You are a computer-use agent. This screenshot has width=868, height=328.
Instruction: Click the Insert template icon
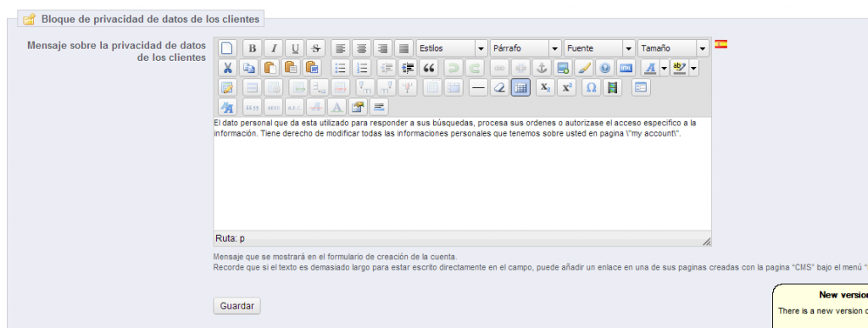tap(642, 87)
